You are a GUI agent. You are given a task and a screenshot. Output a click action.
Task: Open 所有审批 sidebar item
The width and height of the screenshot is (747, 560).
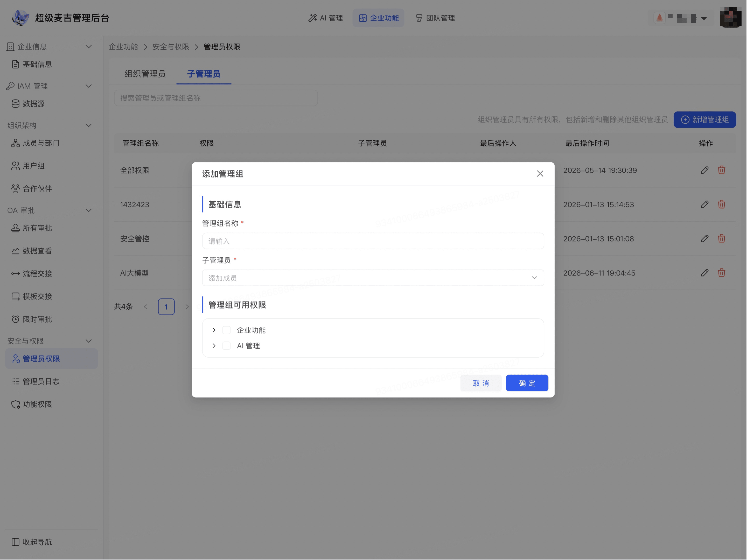[51, 228]
